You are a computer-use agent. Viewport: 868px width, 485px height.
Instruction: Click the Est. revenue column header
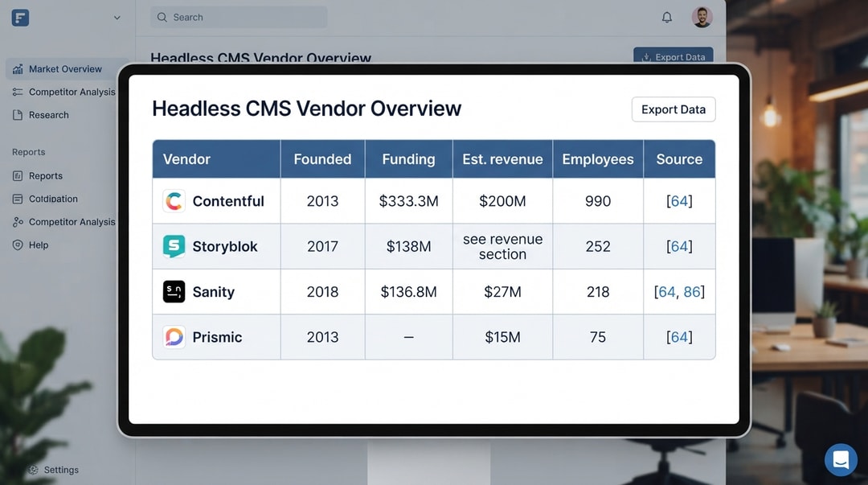tap(502, 159)
